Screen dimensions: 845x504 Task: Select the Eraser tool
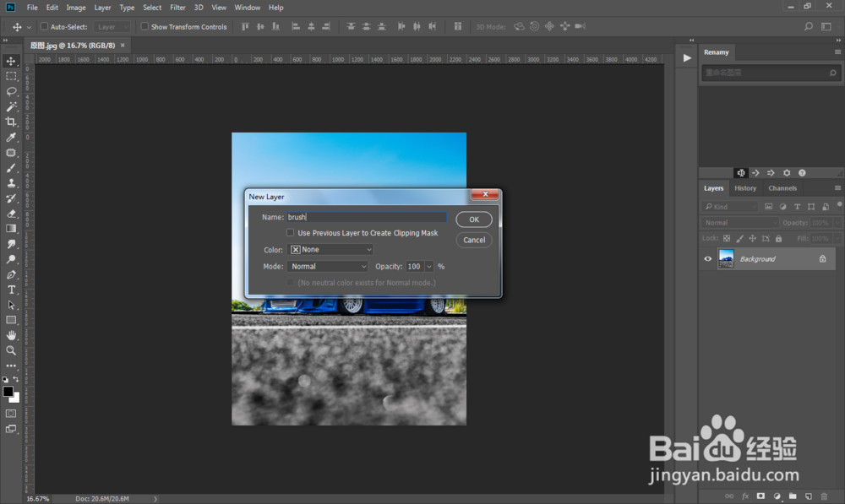pyautogui.click(x=11, y=214)
